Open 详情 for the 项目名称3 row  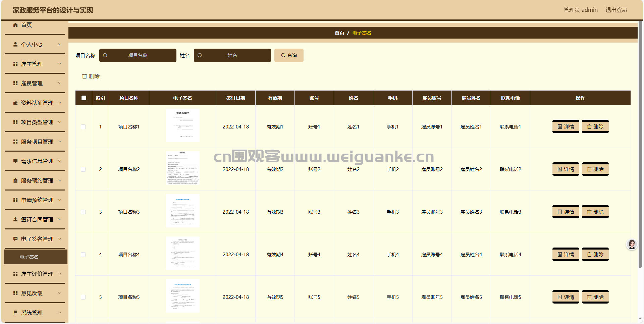click(566, 212)
